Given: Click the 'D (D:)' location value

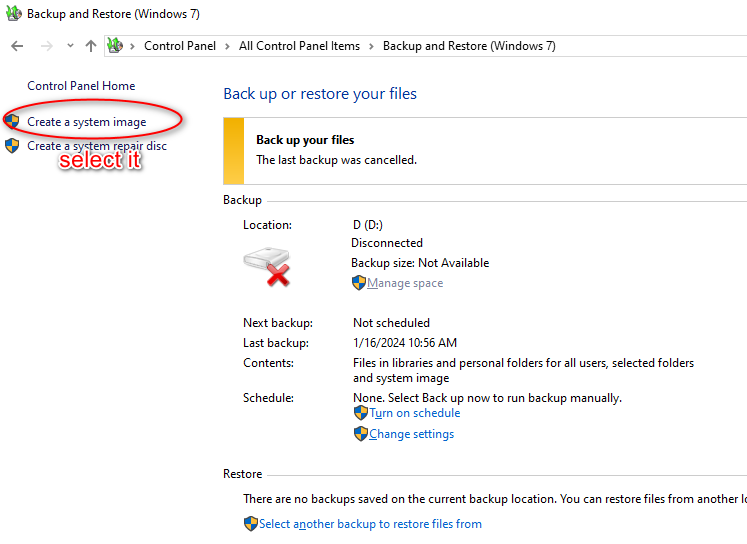Looking at the screenshot, I should pyautogui.click(x=368, y=225).
